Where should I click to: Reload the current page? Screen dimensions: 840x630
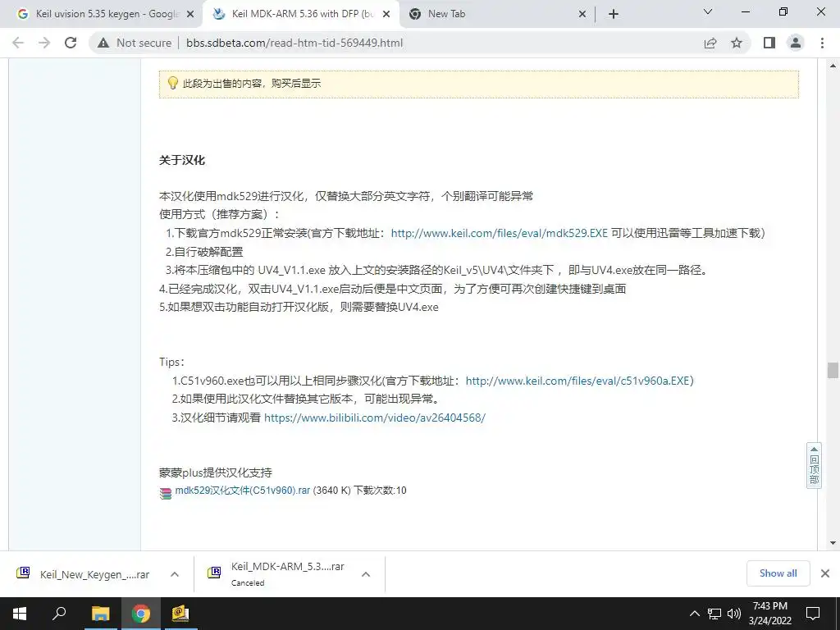(x=71, y=43)
